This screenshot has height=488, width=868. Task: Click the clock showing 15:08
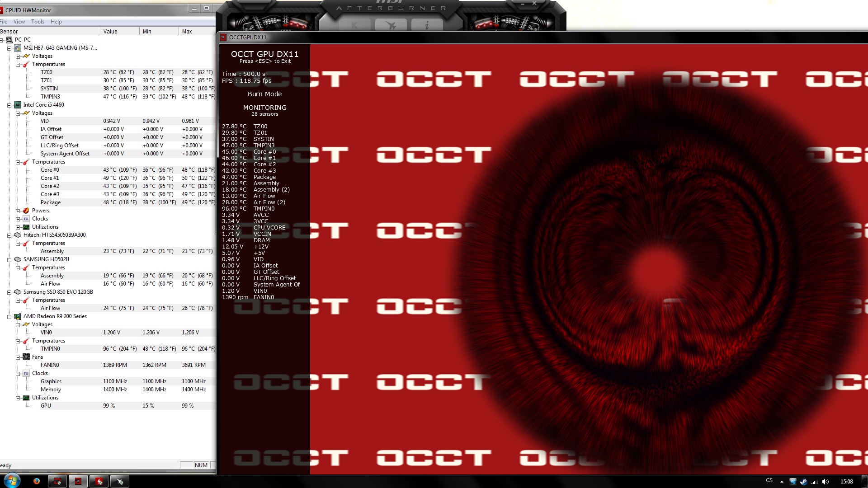coord(846,481)
